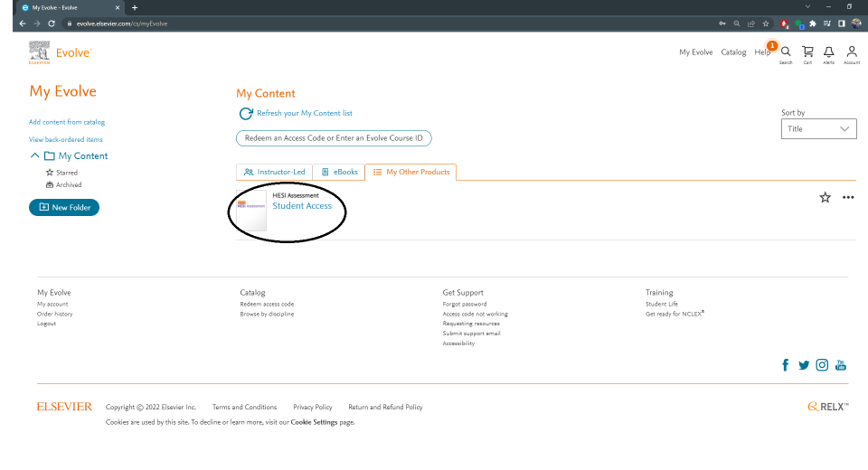Viewport: 868px width, 470px height.
Task: Visit Elsevier's YouTube page icon
Action: (x=840, y=365)
